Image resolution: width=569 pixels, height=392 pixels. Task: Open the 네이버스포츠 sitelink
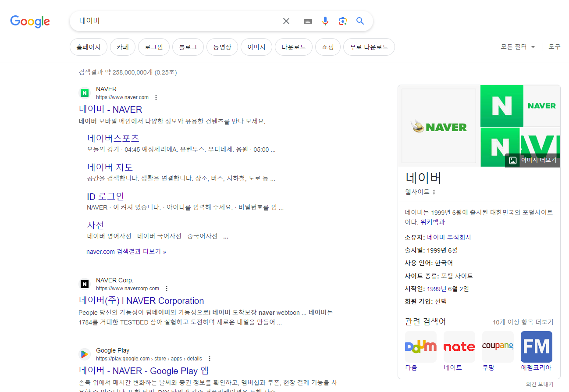(x=113, y=138)
